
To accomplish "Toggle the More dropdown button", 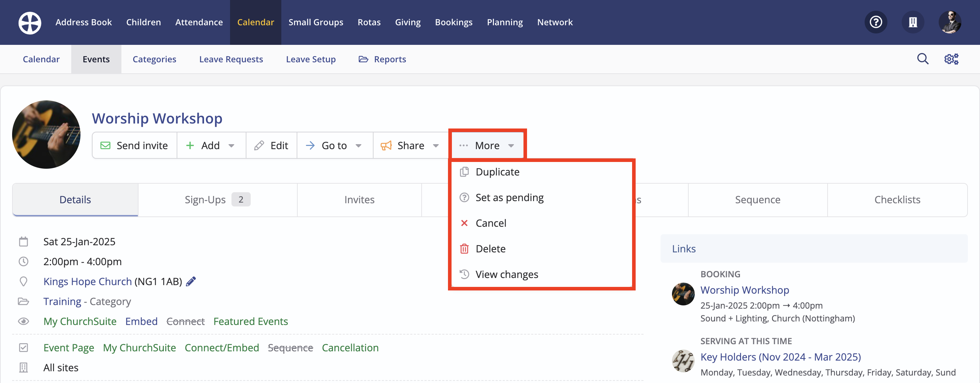I will click(488, 145).
